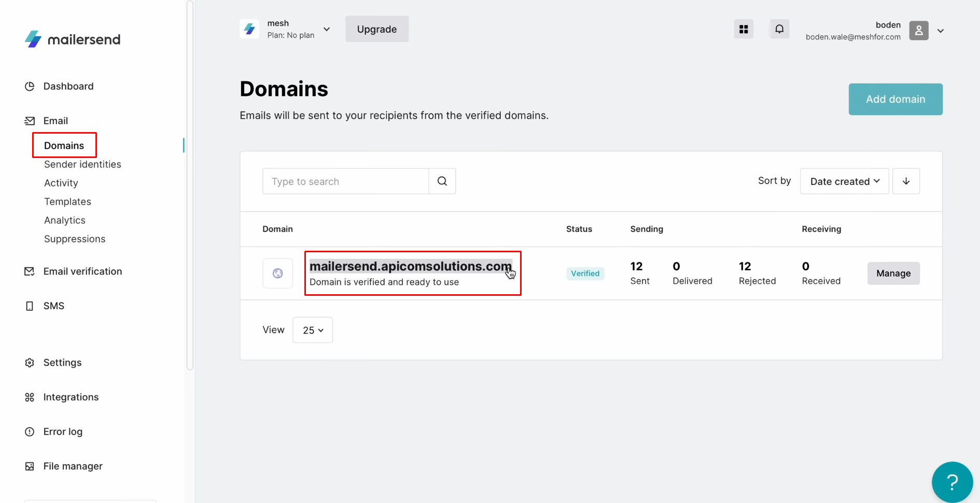Image resolution: width=980 pixels, height=503 pixels.
Task: Open the SMS section
Action: pos(54,306)
